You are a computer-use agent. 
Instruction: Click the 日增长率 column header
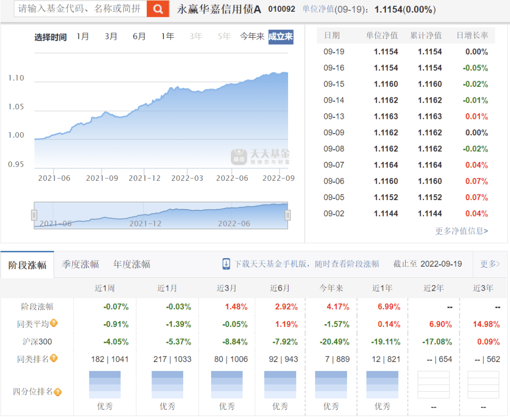coord(472,35)
